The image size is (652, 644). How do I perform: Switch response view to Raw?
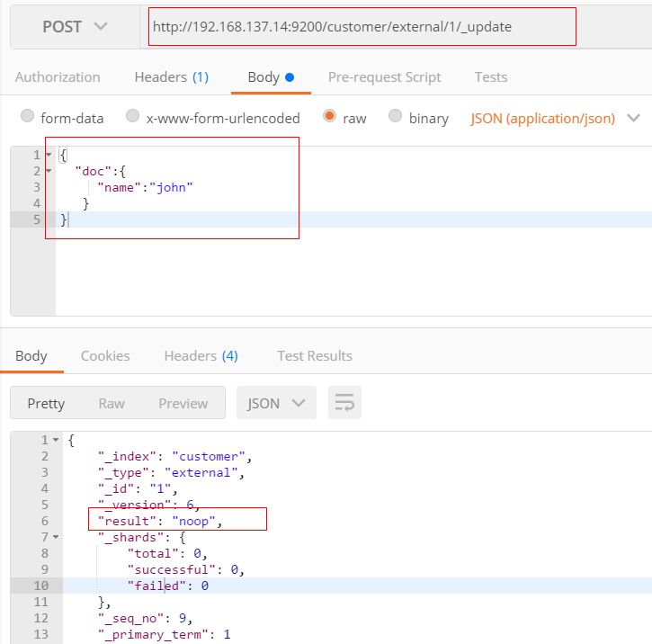[112, 403]
